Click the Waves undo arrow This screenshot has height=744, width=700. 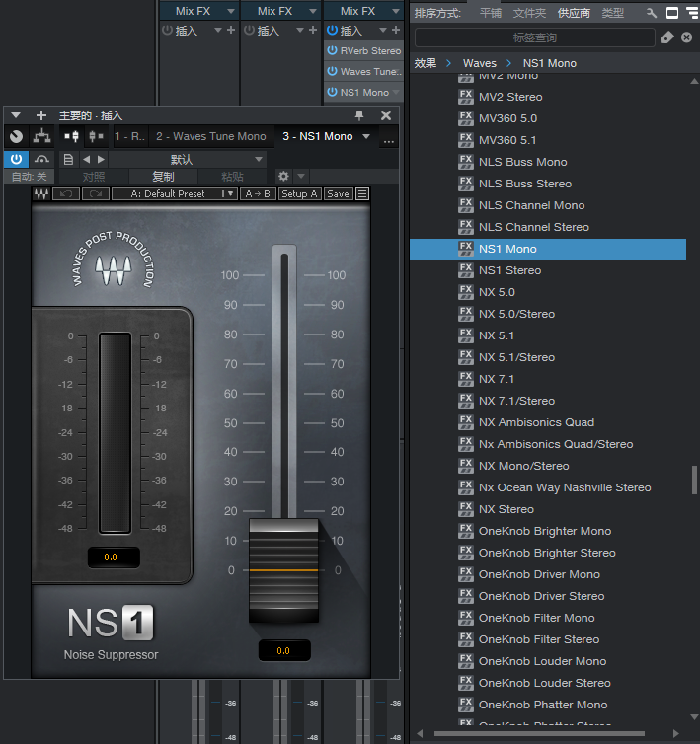[66, 193]
